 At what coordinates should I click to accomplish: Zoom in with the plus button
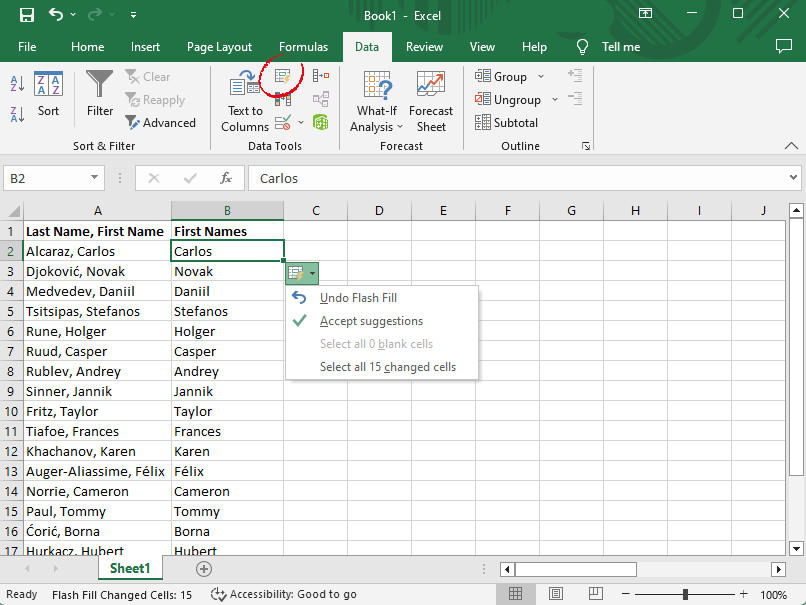(744, 594)
